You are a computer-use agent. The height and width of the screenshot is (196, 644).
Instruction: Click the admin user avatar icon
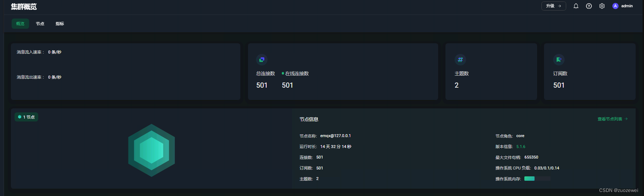click(x=615, y=6)
